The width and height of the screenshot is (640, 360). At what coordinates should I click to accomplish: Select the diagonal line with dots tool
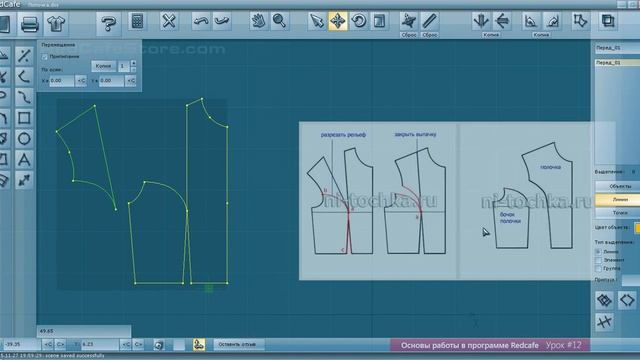[24, 56]
